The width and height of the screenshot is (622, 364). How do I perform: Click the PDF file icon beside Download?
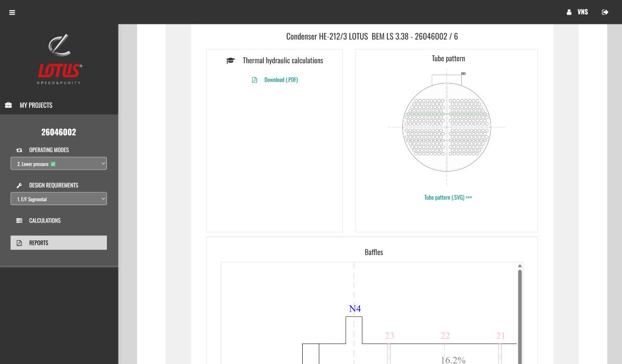coord(254,80)
